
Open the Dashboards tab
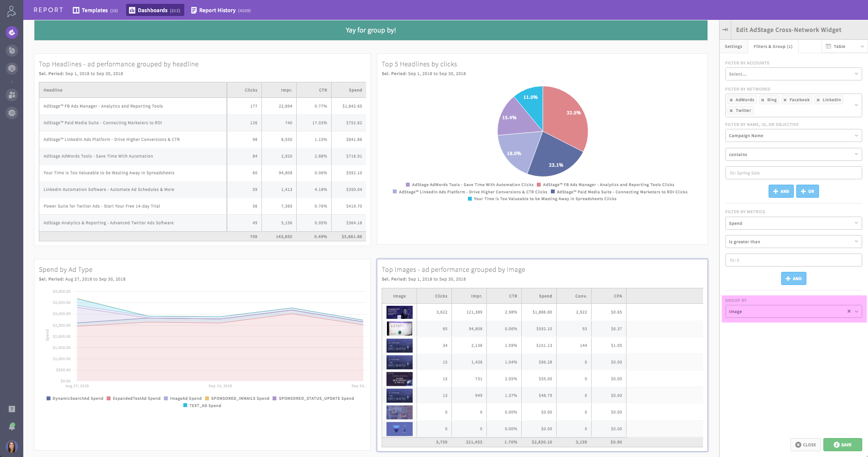(155, 10)
